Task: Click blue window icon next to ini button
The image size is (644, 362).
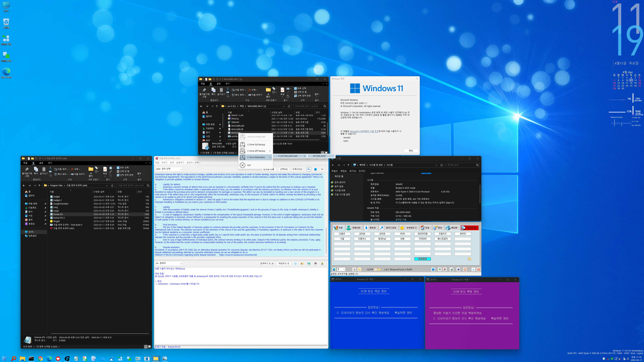Action: 315,169
